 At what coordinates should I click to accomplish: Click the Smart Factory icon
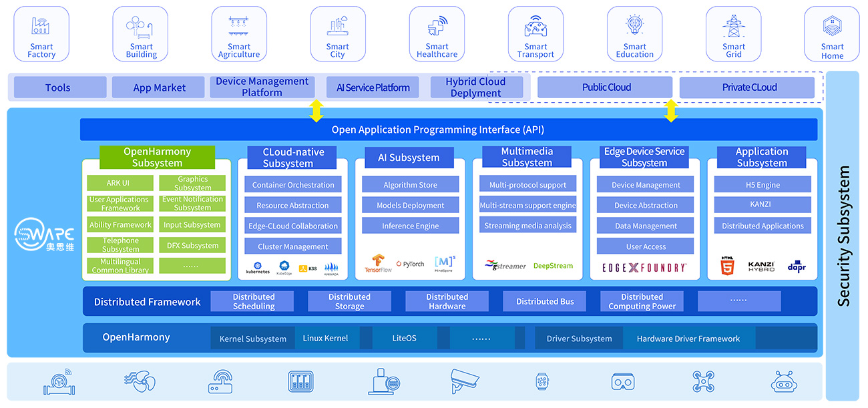[x=41, y=27]
